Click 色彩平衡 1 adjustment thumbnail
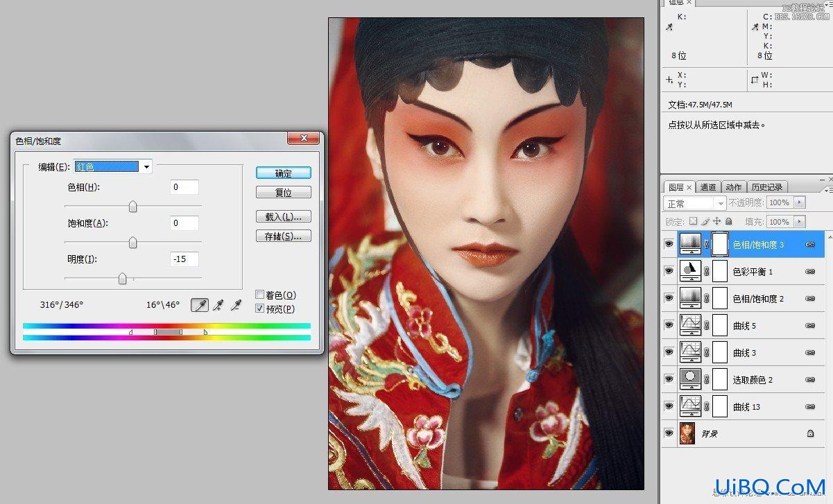The width and height of the screenshot is (833, 504). click(689, 271)
